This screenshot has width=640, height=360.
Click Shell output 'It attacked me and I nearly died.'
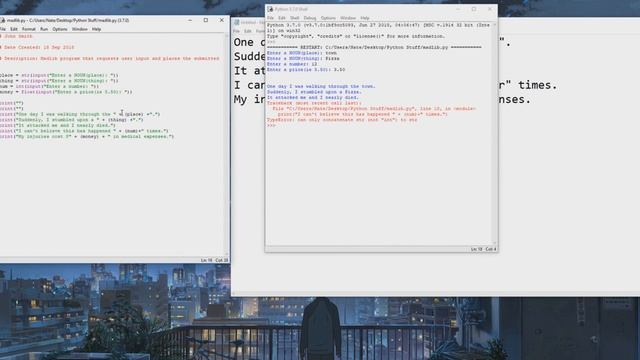tap(313, 98)
